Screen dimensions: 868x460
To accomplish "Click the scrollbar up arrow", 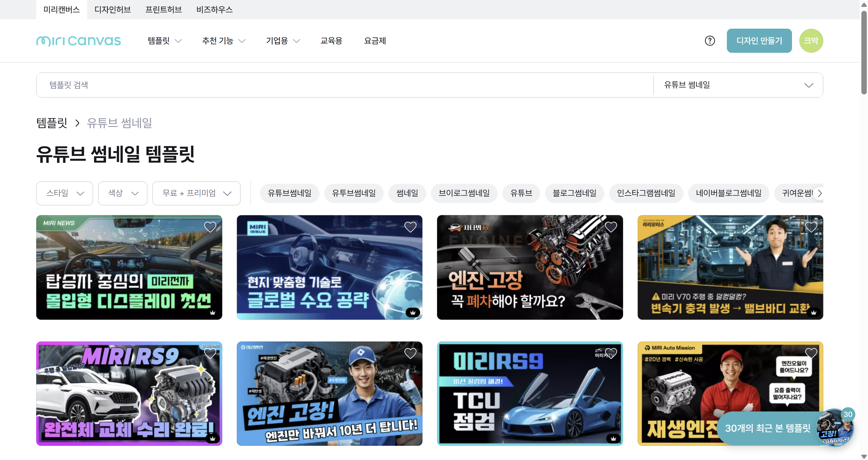I will click(864, 5).
